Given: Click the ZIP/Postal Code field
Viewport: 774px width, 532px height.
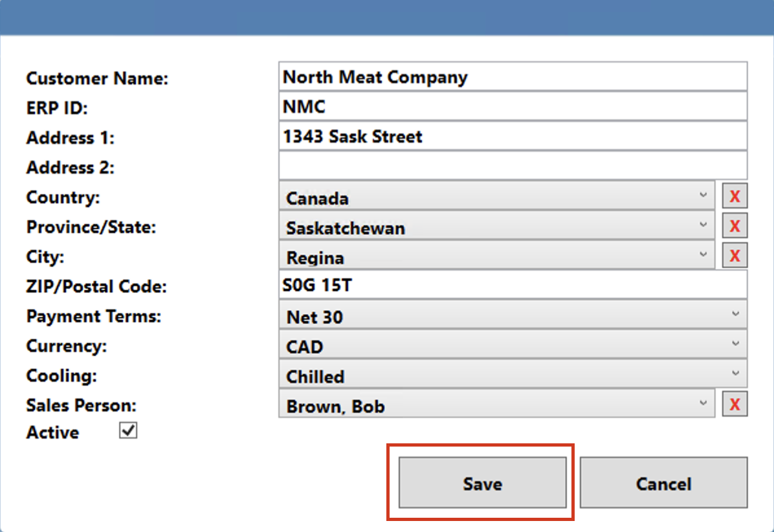Looking at the screenshot, I should point(513,285).
